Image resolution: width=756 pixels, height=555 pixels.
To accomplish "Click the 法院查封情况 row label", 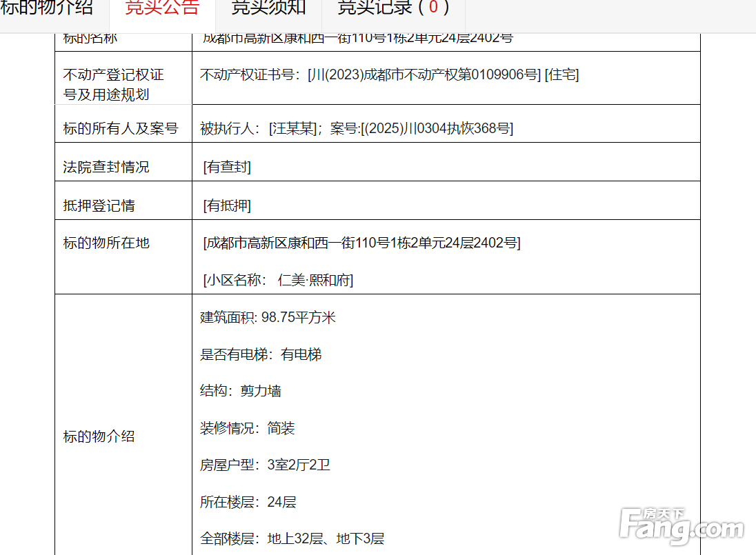I will [106, 167].
